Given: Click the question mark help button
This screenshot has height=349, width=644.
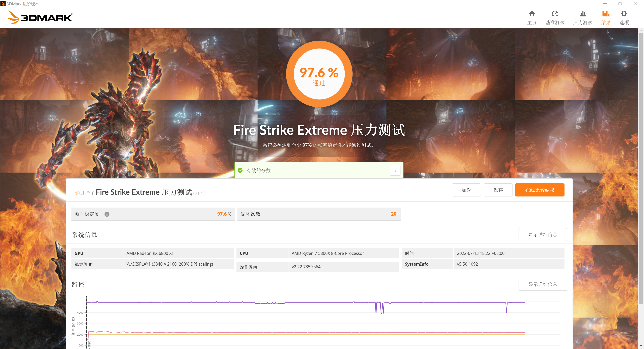Looking at the screenshot, I should (395, 170).
